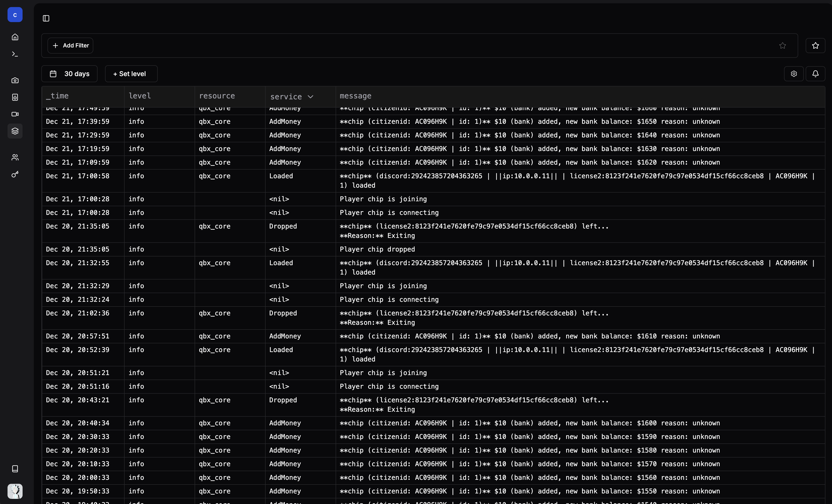Open the video recorder sidebar icon
Image resolution: width=832 pixels, height=504 pixels.
tap(15, 114)
